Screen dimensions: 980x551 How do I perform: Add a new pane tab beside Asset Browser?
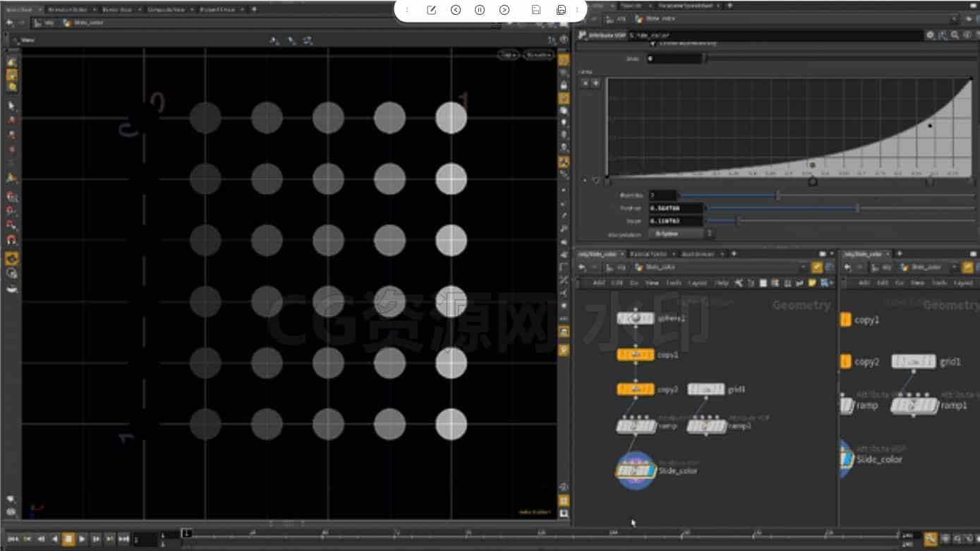pyautogui.click(x=734, y=254)
